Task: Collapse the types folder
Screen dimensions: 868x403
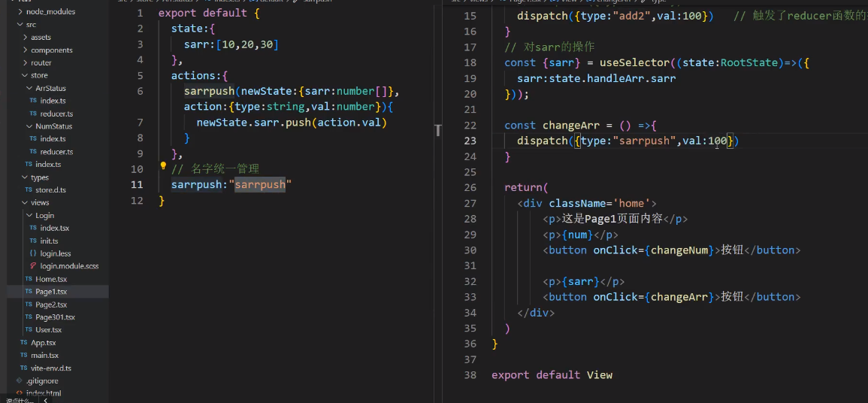Action: [25, 177]
